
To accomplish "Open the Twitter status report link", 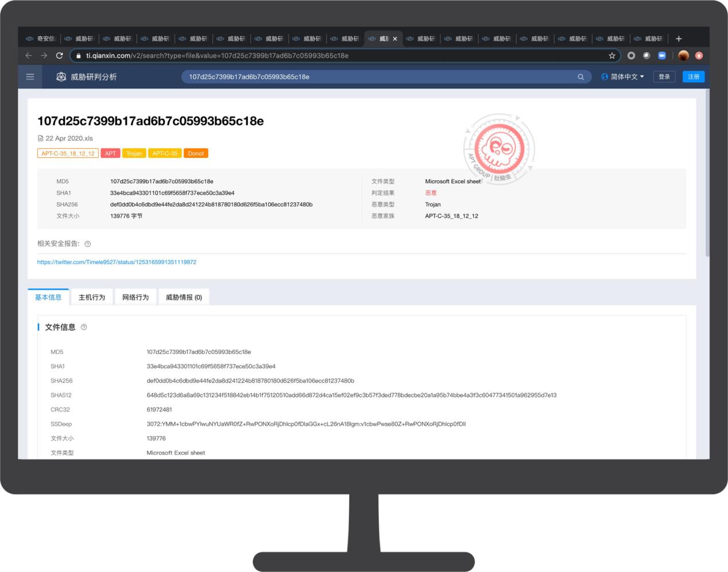I will point(117,262).
